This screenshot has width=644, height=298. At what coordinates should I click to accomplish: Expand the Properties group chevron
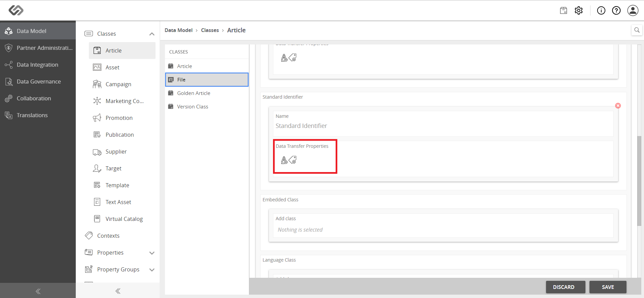point(152,253)
